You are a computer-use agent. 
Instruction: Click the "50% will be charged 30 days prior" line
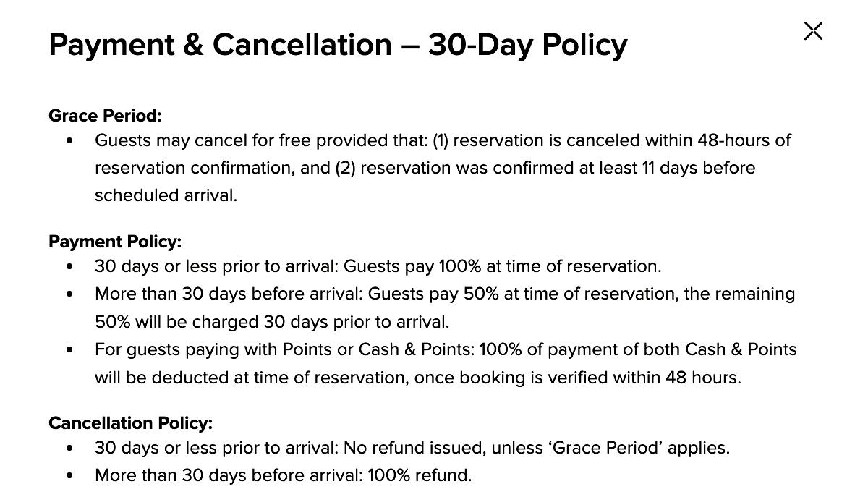pyautogui.click(x=272, y=321)
